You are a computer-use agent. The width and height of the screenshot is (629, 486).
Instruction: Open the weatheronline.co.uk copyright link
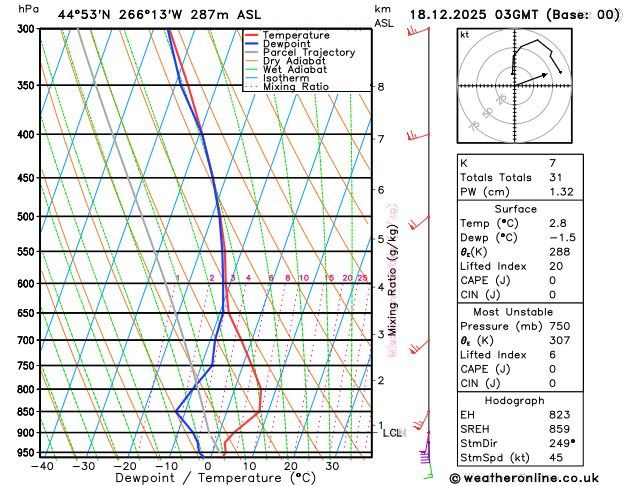pyautogui.click(x=524, y=478)
